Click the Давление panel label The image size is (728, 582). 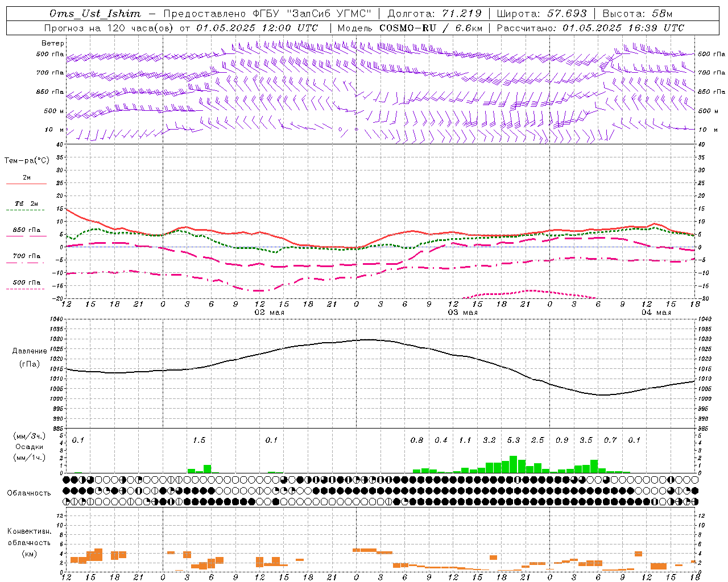pyautogui.click(x=29, y=351)
